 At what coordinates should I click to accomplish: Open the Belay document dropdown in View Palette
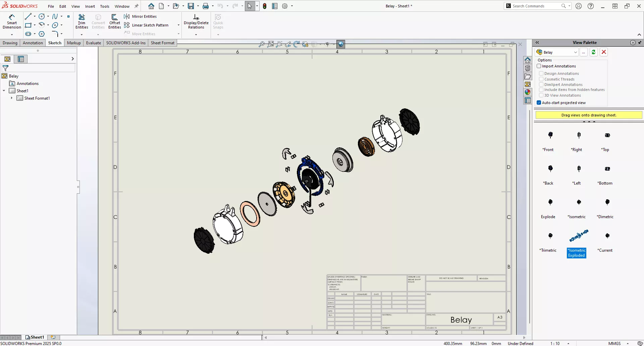576,52
